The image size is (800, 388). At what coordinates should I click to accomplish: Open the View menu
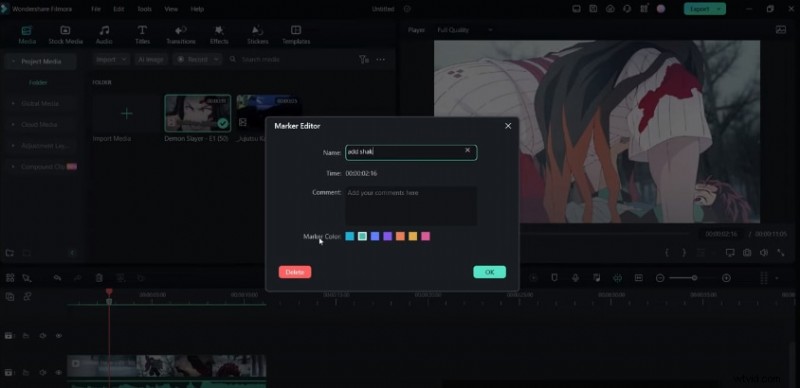[171, 9]
